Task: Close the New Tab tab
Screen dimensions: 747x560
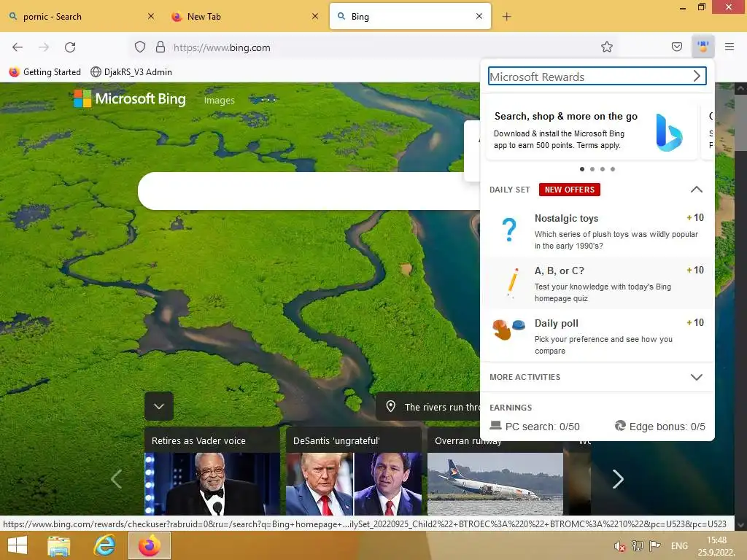Action: point(315,16)
